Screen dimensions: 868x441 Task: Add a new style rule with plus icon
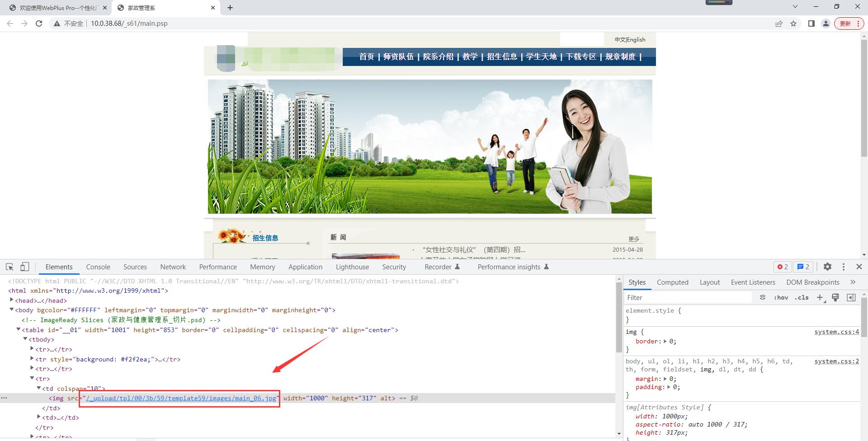[x=820, y=297]
